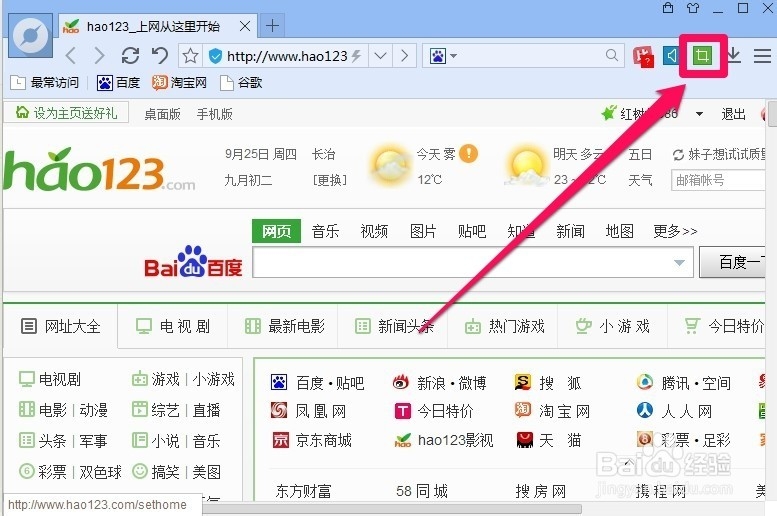Open the 电视剧 navigation tab
Viewport: 777px width, 516px height.
(173, 326)
